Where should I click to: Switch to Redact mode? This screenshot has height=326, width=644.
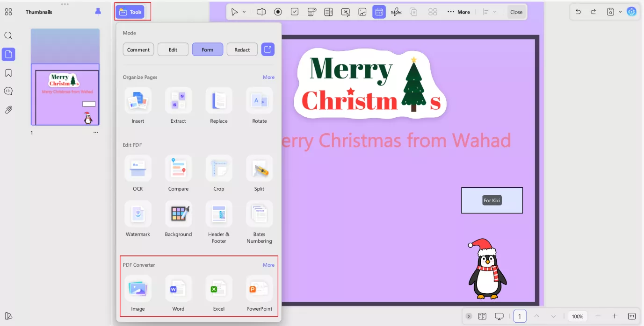[242, 49]
